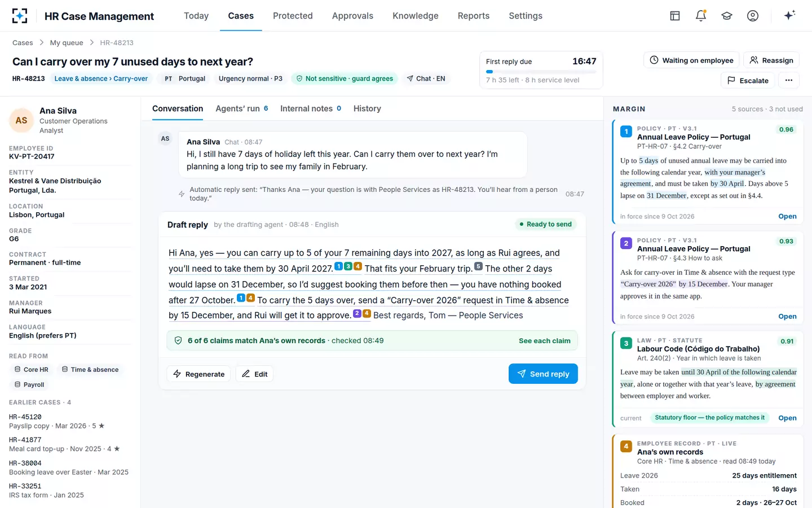This screenshot has height=508, width=812.
Task: Click the HR Case Management logo icon
Action: pyautogui.click(x=20, y=16)
